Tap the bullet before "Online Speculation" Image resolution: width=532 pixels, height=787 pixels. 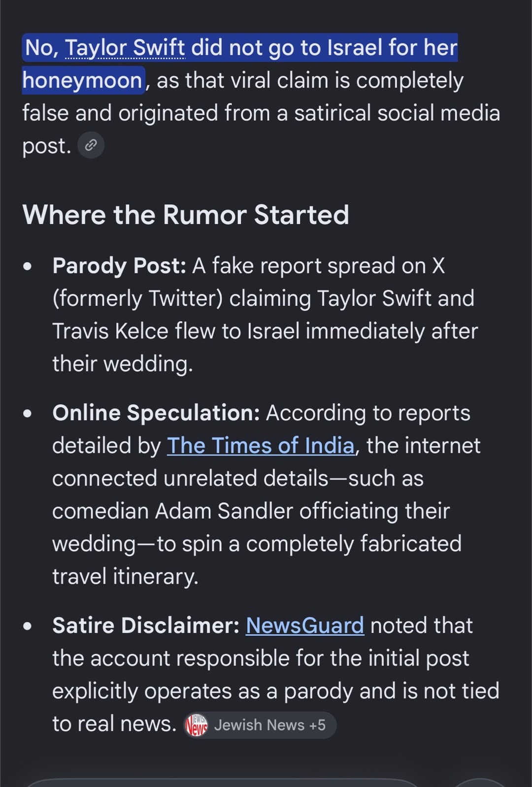pyautogui.click(x=28, y=413)
